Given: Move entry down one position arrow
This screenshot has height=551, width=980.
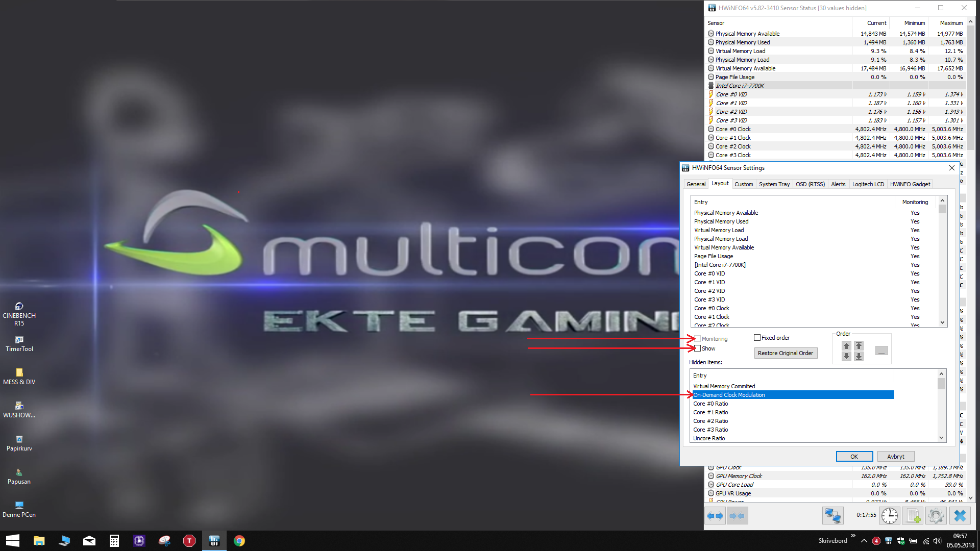Looking at the screenshot, I should click(846, 356).
